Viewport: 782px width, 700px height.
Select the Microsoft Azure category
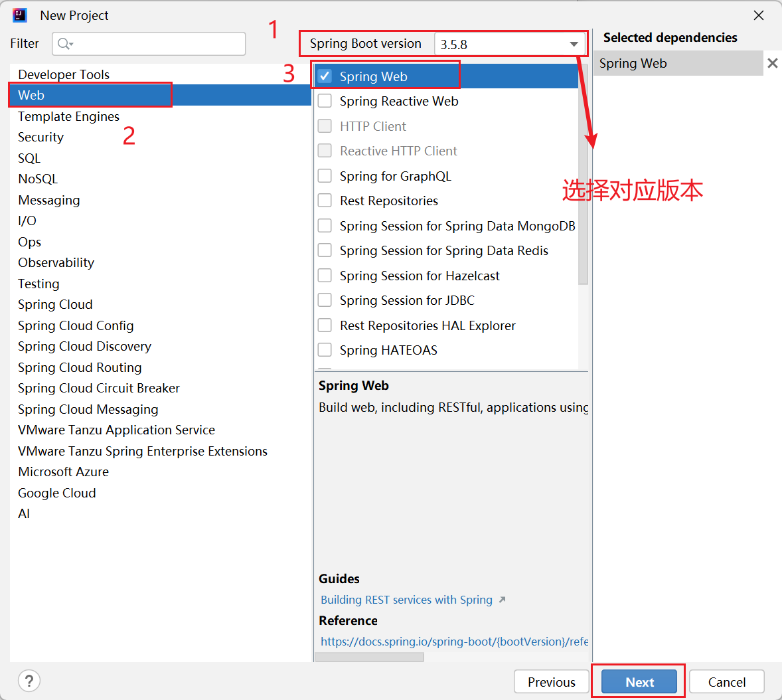(161, 472)
